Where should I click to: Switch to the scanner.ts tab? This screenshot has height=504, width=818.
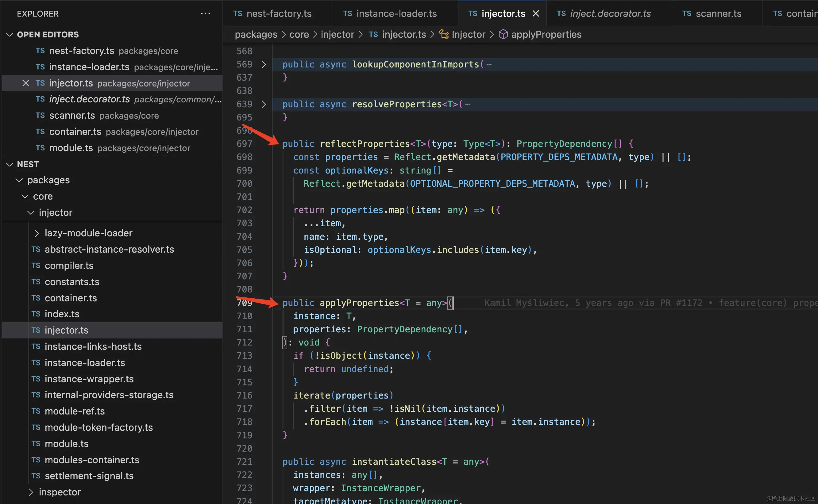pos(717,14)
